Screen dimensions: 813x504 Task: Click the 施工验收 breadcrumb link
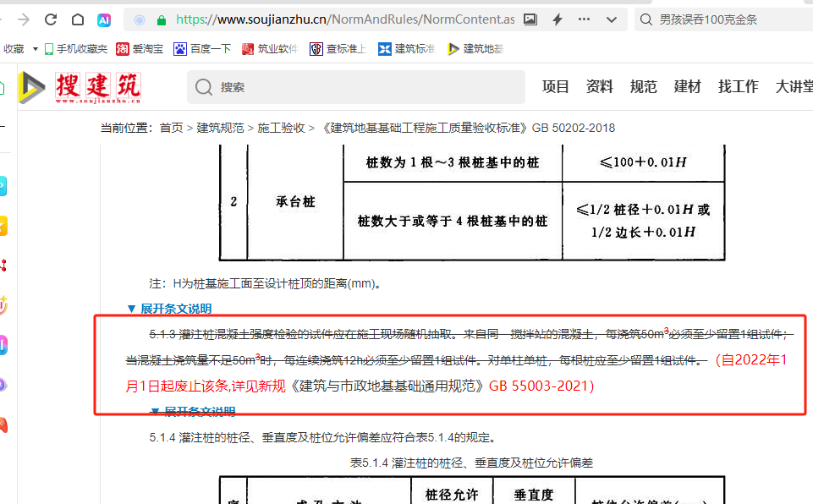point(281,128)
